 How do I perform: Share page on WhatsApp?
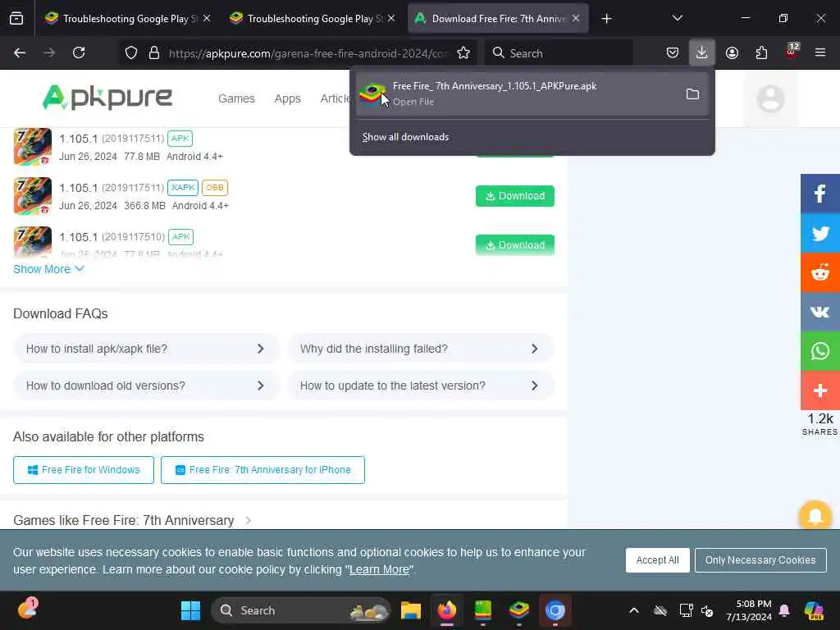(820, 351)
